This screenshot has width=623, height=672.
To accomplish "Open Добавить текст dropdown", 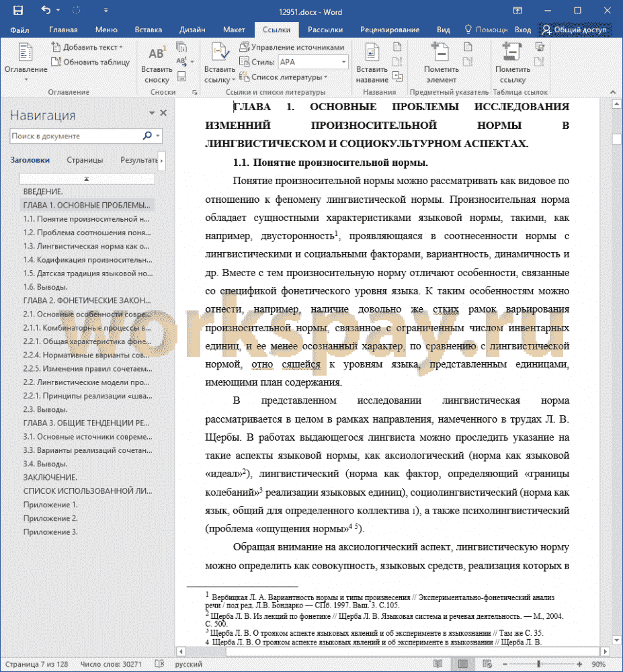I will tap(87, 47).
